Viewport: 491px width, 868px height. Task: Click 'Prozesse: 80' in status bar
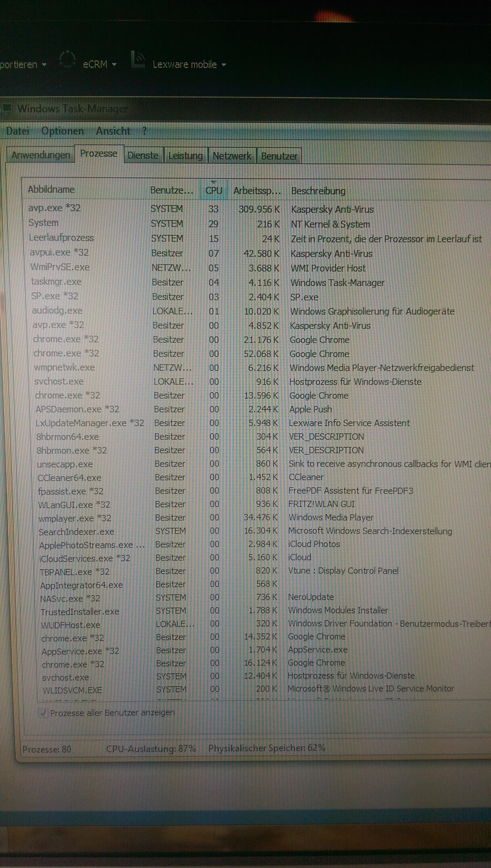click(47, 749)
